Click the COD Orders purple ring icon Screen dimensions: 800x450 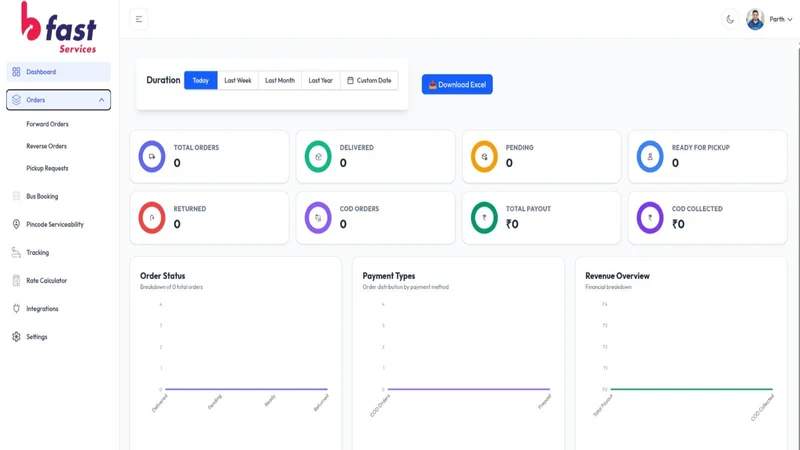[318, 217]
